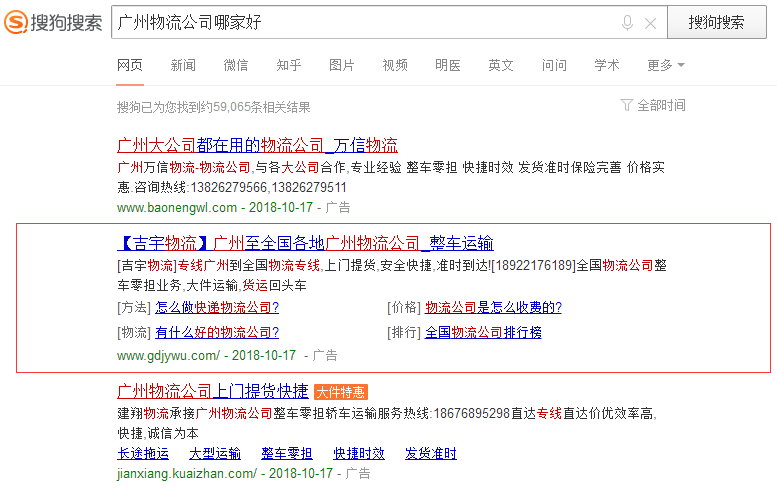Expand the 更多 dropdown menu
The width and height of the screenshot is (777, 489).
point(665,65)
